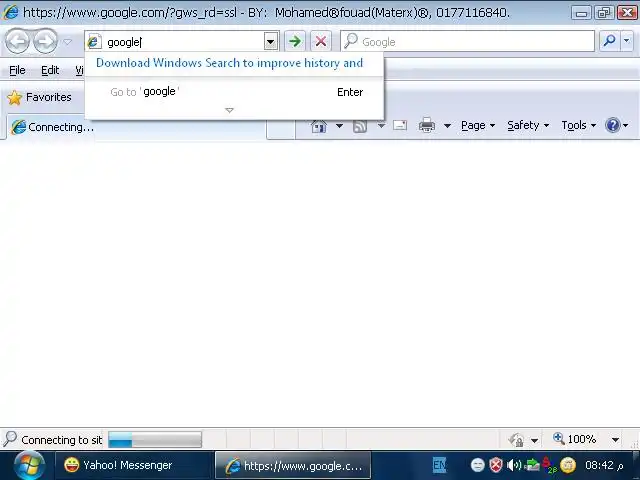Click the green Go arrow button
Screen dimensions: 640x480
click(x=295, y=41)
